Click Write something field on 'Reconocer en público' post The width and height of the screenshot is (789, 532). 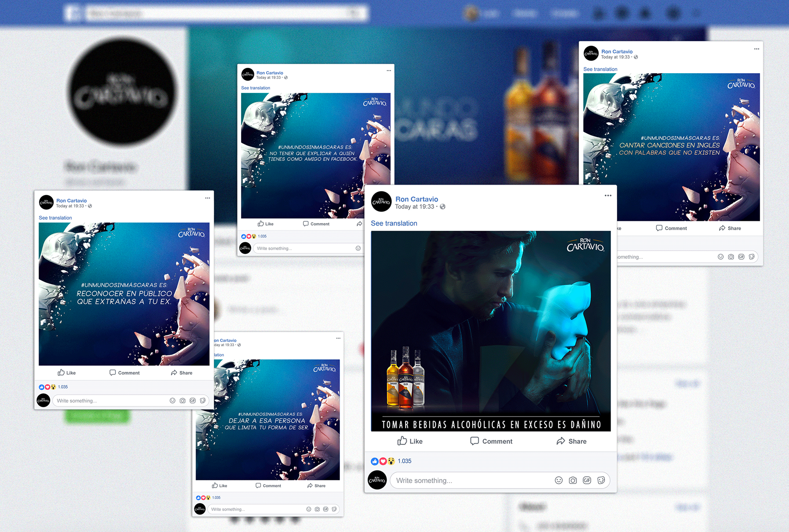[x=131, y=401]
